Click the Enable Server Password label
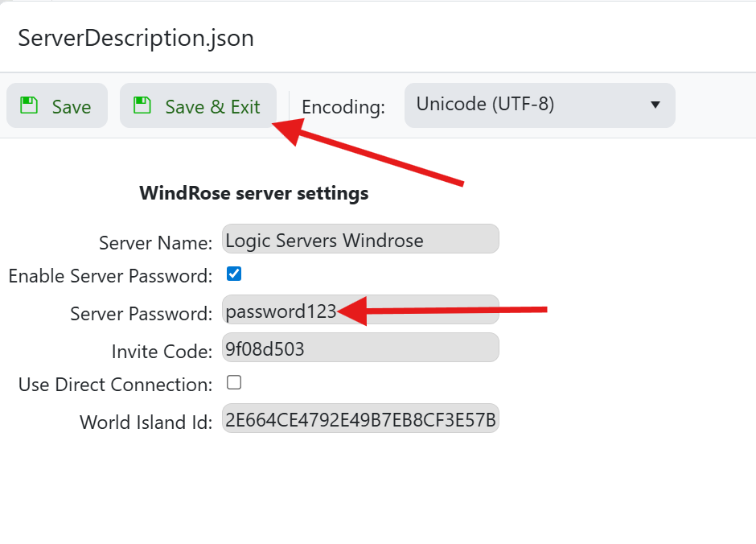The width and height of the screenshot is (756, 544). tap(110, 276)
